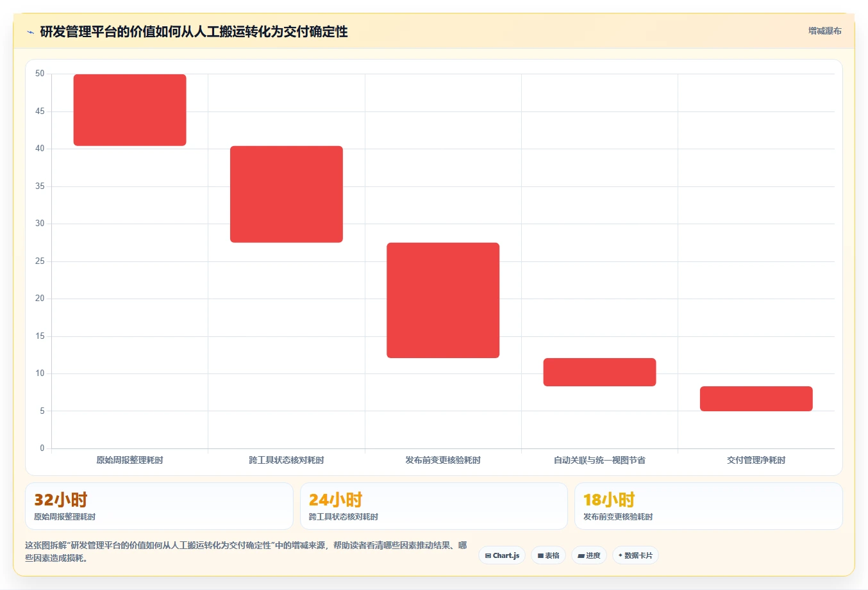Click y-axis value 45
Image resolution: width=868 pixels, height=590 pixels.
click(40, 111)
